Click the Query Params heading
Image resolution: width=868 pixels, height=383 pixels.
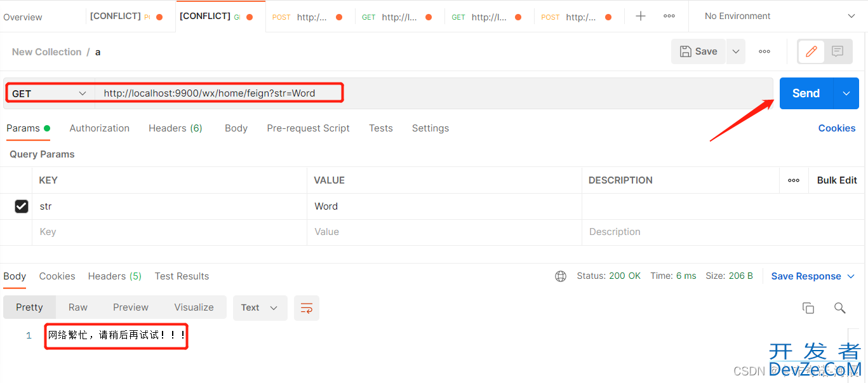pos(42,154)
